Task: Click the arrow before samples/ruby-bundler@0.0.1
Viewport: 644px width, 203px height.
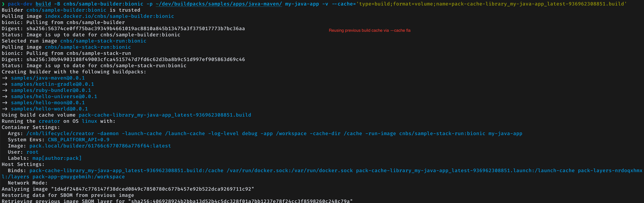Action: pos(5,90)
